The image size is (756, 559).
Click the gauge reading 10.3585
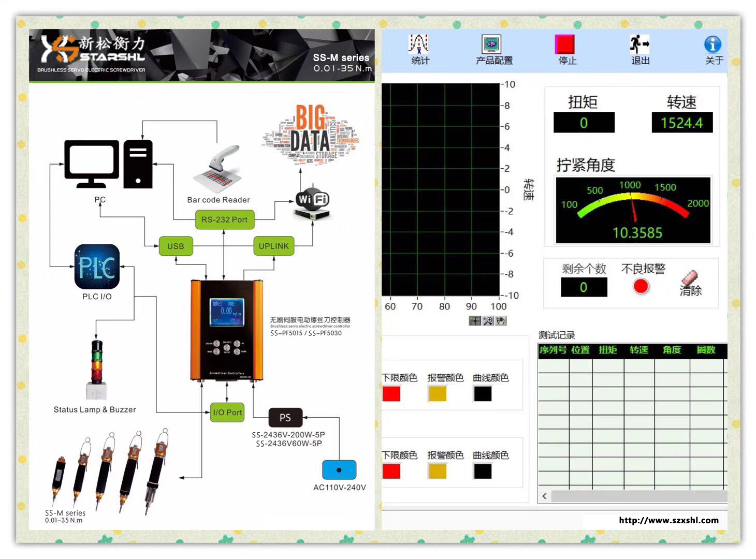point(637,233)
